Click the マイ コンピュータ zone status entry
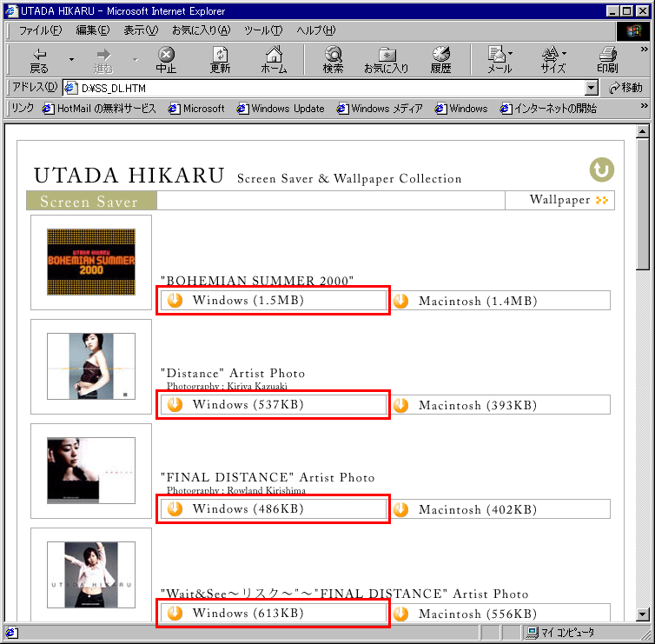Screen dimensions: 655x644 [560, 633]
